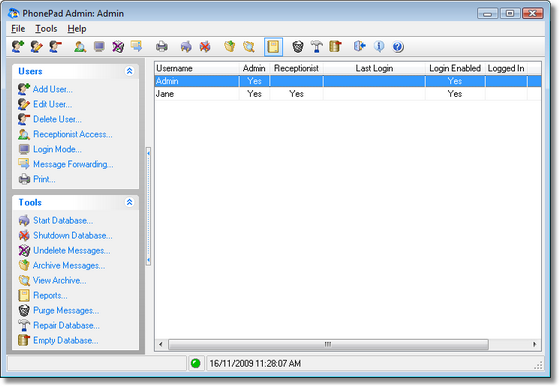The image size is (560, 387).
Task: Click the Empty Database... sidebar link
Action: [65, 341]
